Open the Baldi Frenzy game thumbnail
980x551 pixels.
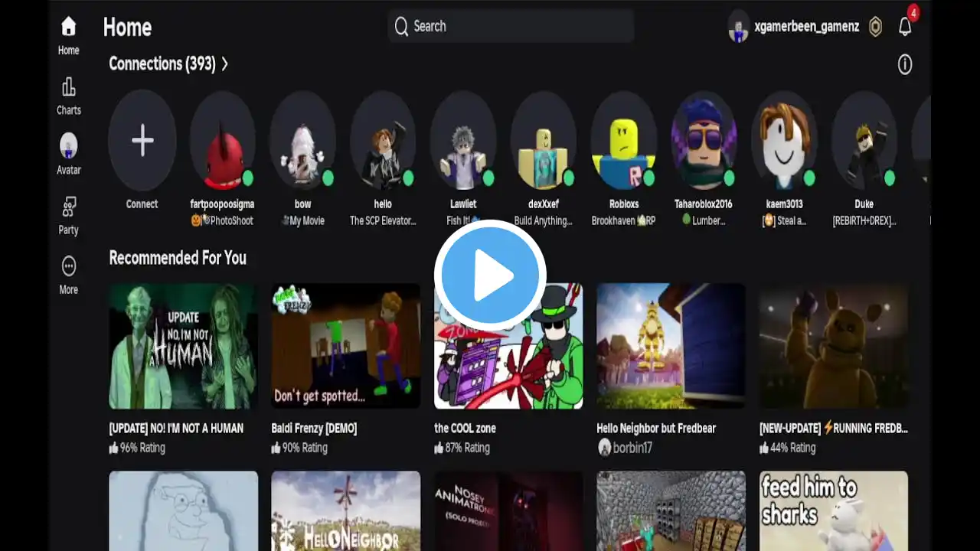tap(346, 346)
